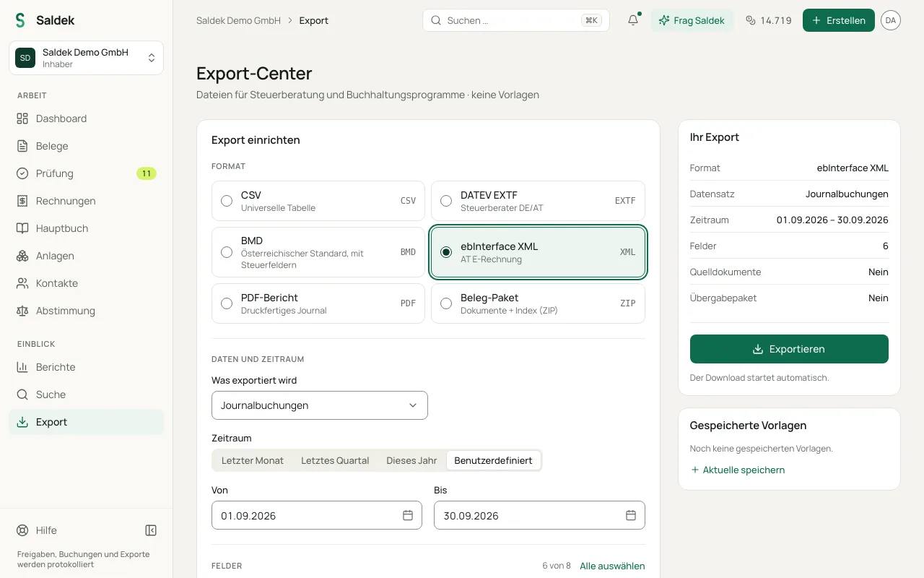Click the 'Der Download startet automatisch.' note
Image resolution: width=924 pixels, height=578 pixels.
click(x=759, y=377)
